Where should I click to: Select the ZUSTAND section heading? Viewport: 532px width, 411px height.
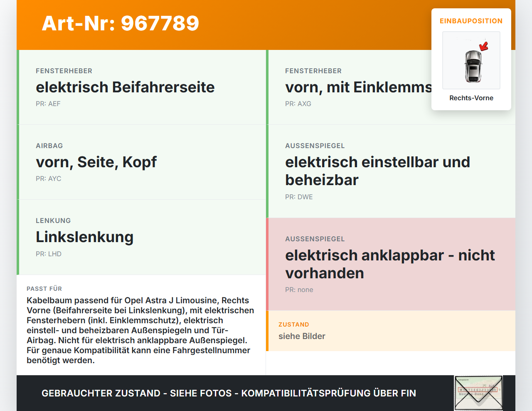click(294, 324)
